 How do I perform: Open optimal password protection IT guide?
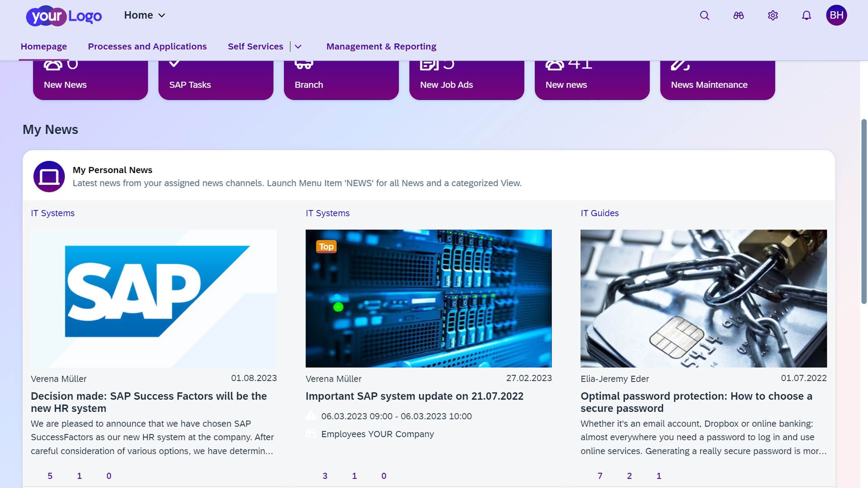[x=696, y=402]
